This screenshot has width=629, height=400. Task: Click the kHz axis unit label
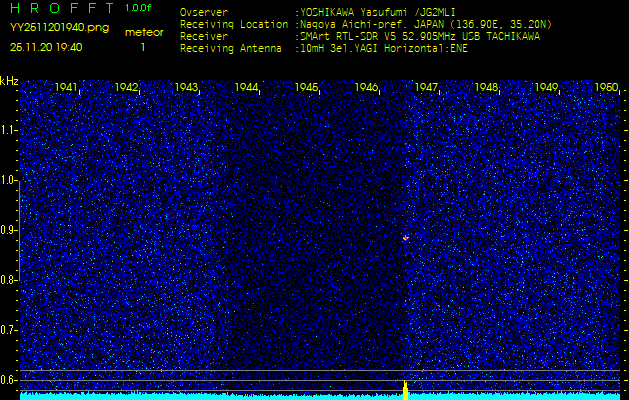click(x=9, y=81)
